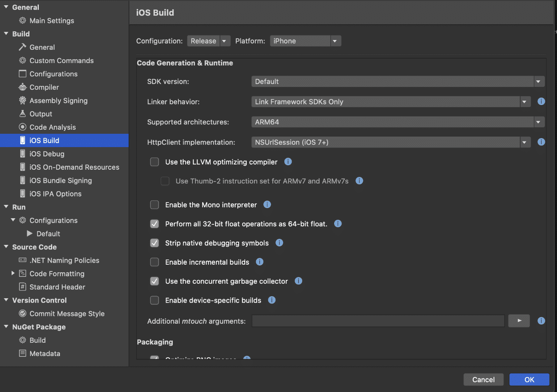The width and height of the screenshot is (557, 392).
Task: Click info icon beside Mono interpreter option
Action: pyautogui.click(x=267, y=204)
